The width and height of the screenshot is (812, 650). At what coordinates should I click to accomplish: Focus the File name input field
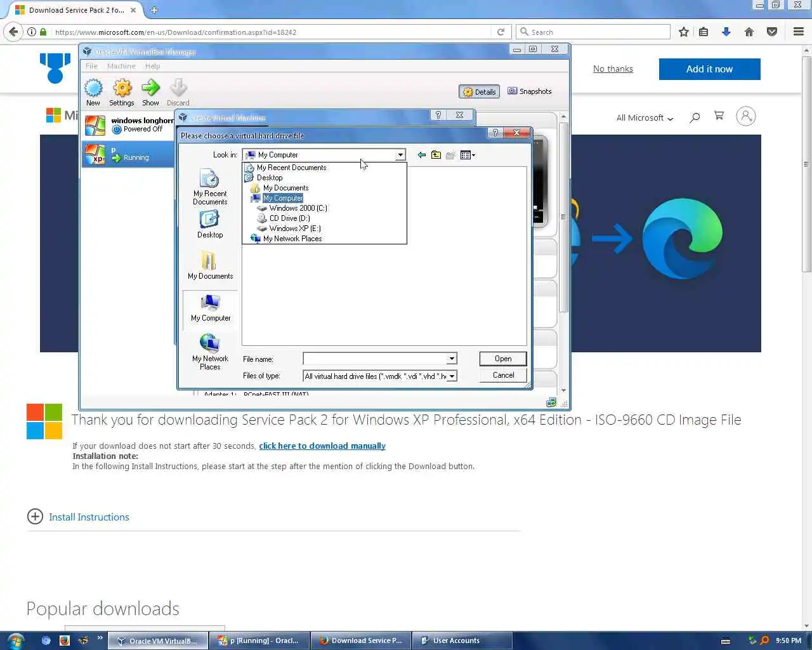pos(375,359)
